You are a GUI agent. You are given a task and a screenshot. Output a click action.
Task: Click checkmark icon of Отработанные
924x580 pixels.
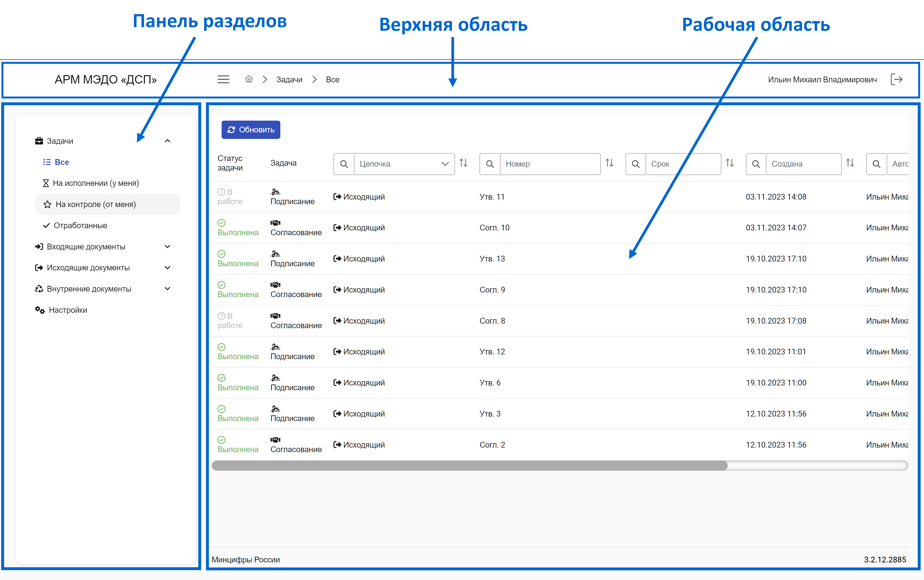tap(46, 226)
